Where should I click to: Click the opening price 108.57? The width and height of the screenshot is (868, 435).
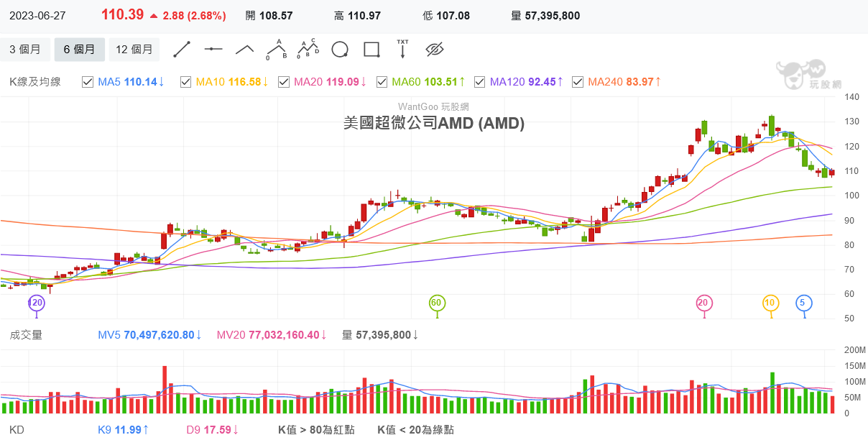tap(277, 15)
